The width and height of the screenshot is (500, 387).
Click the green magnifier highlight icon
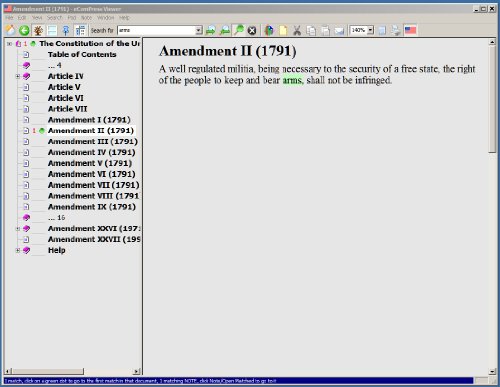coord(239,30)
